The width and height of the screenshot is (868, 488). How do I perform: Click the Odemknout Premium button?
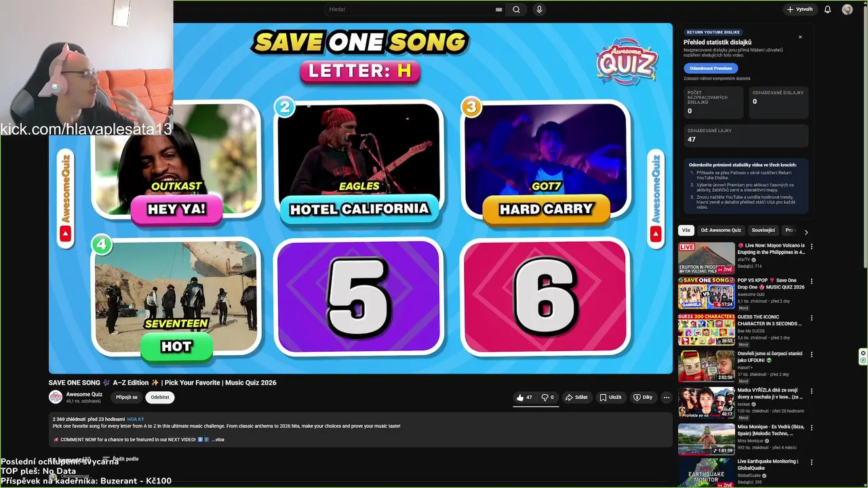[711, 68]
